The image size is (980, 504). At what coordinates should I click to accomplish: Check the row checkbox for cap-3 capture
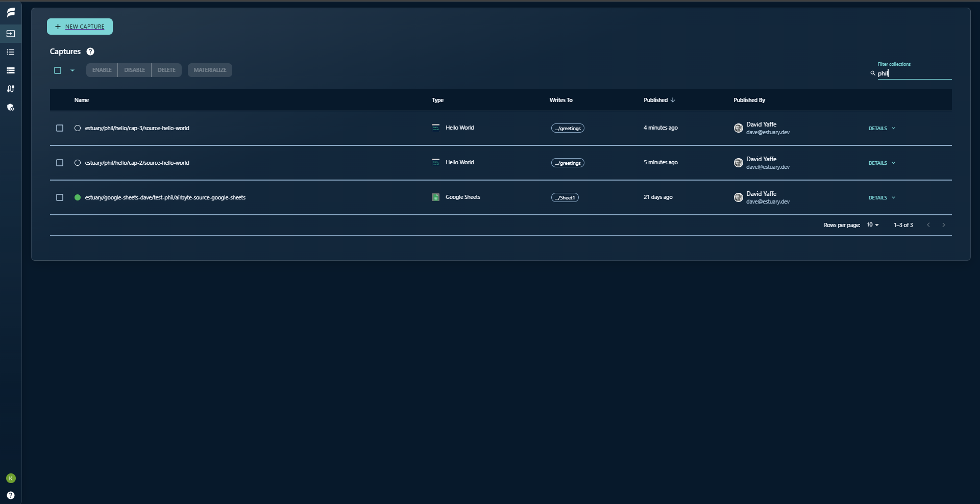pyautogui.click(x=59, y=128)
